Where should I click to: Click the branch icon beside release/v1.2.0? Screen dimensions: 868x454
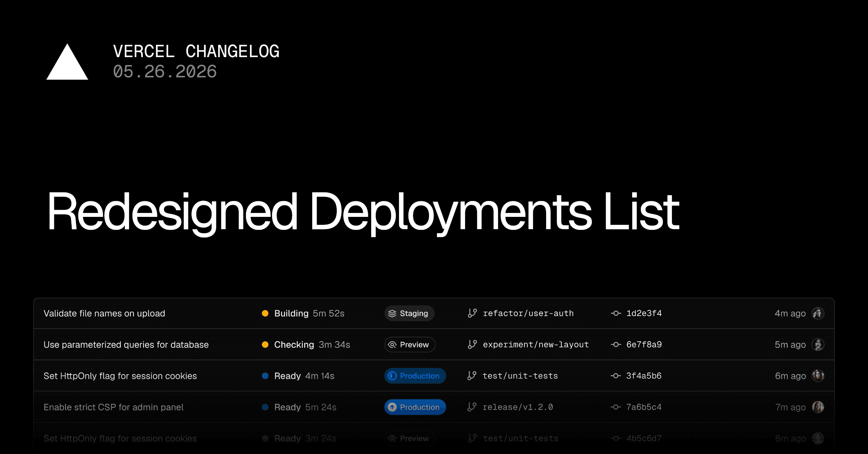tap(472, 407)
